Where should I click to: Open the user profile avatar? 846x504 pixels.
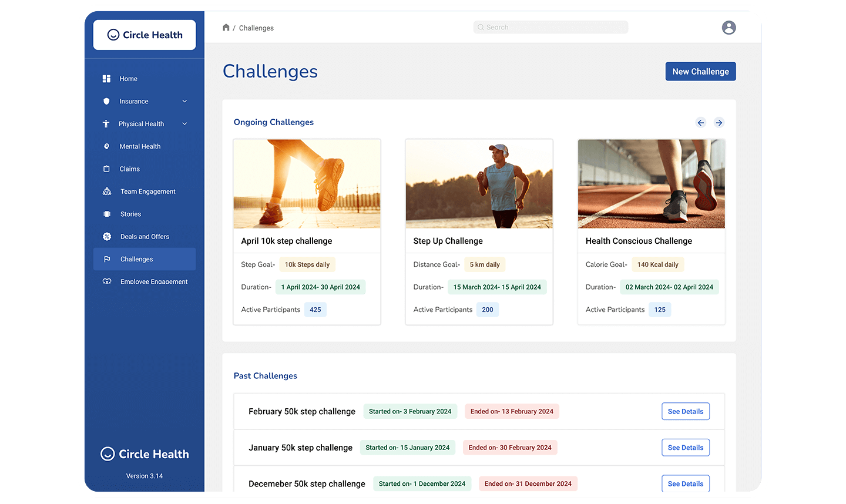[x=728, y=28]
